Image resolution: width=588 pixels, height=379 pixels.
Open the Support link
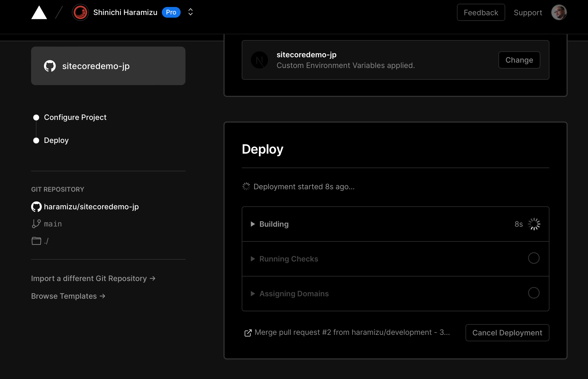(x=528, y=13)
